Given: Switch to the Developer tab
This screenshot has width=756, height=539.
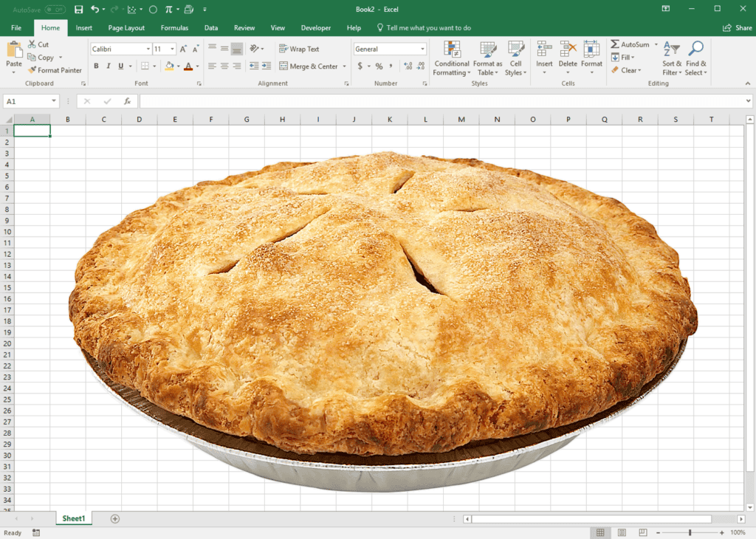Looking at the screenshot, I should pos(316,28).
